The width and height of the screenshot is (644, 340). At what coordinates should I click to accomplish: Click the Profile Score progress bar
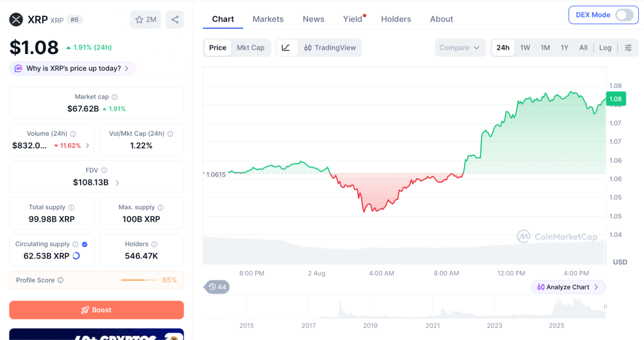[x=139, y=280]
